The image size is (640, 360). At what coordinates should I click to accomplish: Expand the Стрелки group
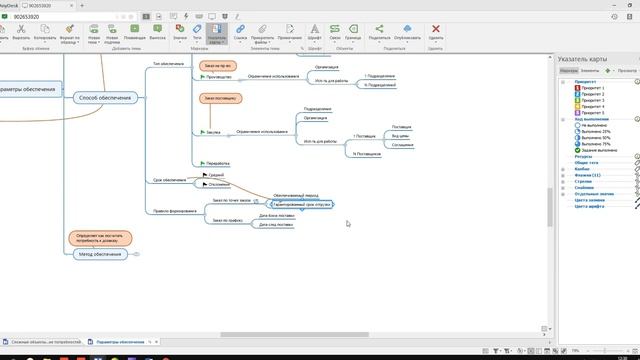pyautogui.click(x=563, y=182)
